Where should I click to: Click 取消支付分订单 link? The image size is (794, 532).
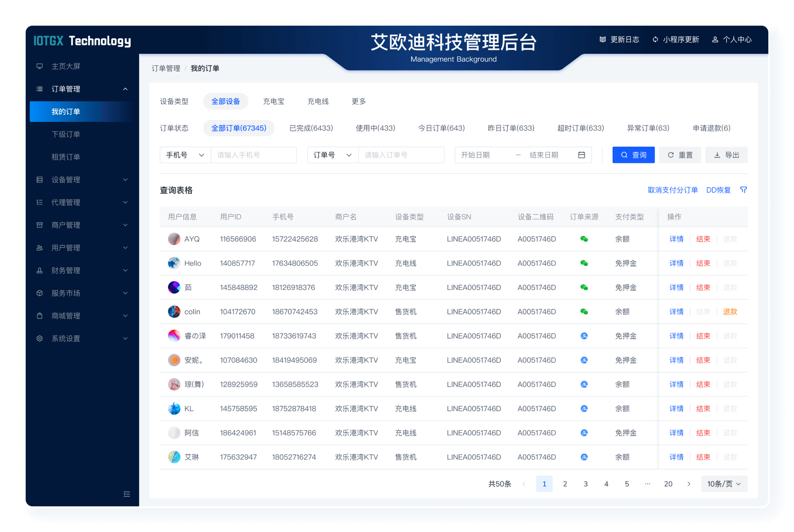(x=673, y=190)
